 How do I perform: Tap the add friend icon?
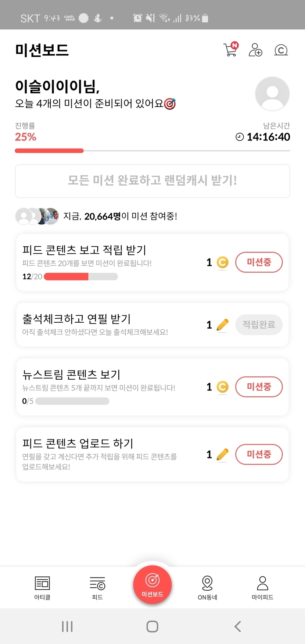255,50
